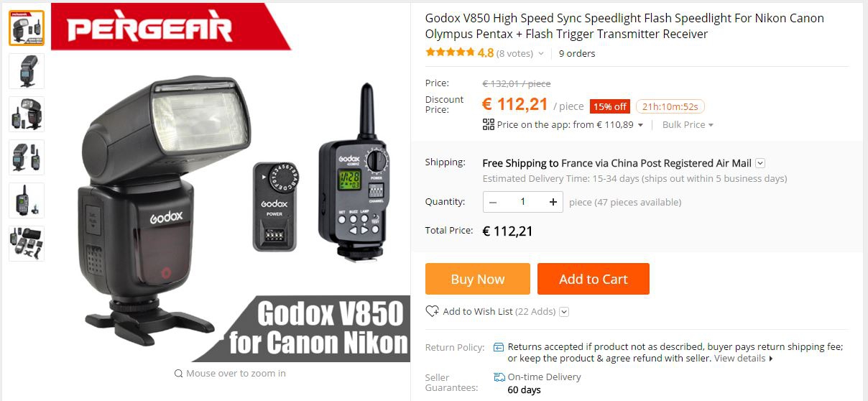Click the five-star rating display
Screen dimensions: 868x401
pos(450,52)
